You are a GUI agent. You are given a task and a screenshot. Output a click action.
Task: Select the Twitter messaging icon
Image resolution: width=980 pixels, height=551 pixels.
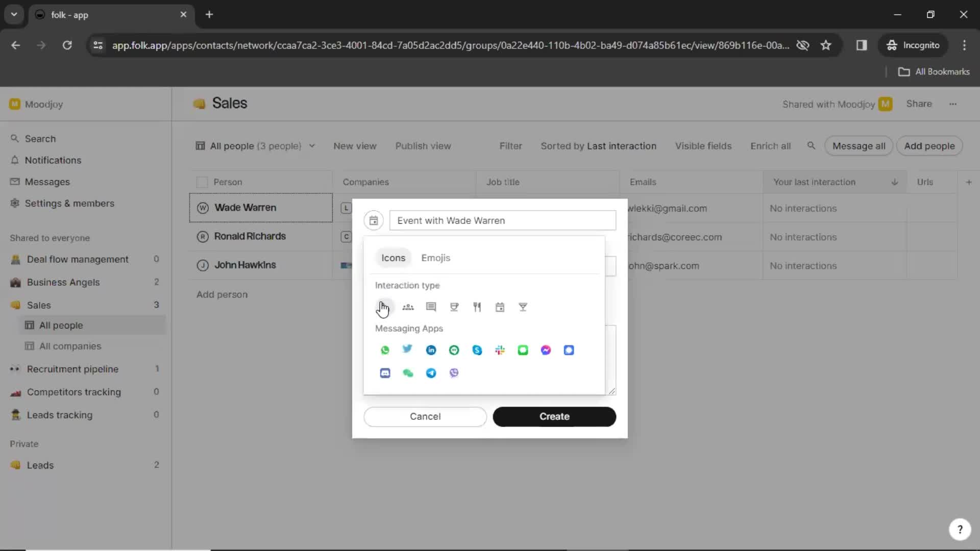point(408,350)
